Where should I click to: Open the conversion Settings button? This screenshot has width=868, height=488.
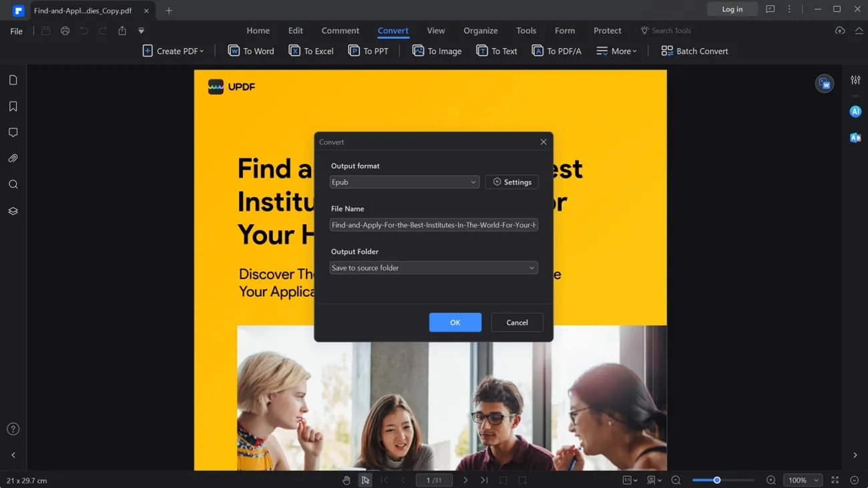coord(512,182)
